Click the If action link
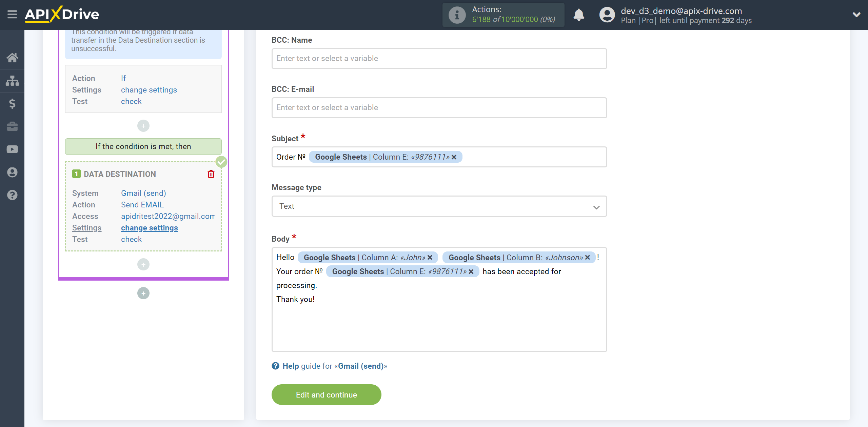Image resolution: width=868 pixels, height=427 pixels. 123,79
